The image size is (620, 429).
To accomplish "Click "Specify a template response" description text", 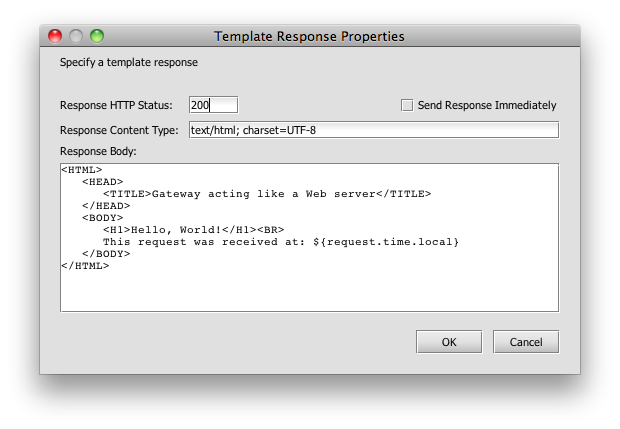I will tap(129, 62).
